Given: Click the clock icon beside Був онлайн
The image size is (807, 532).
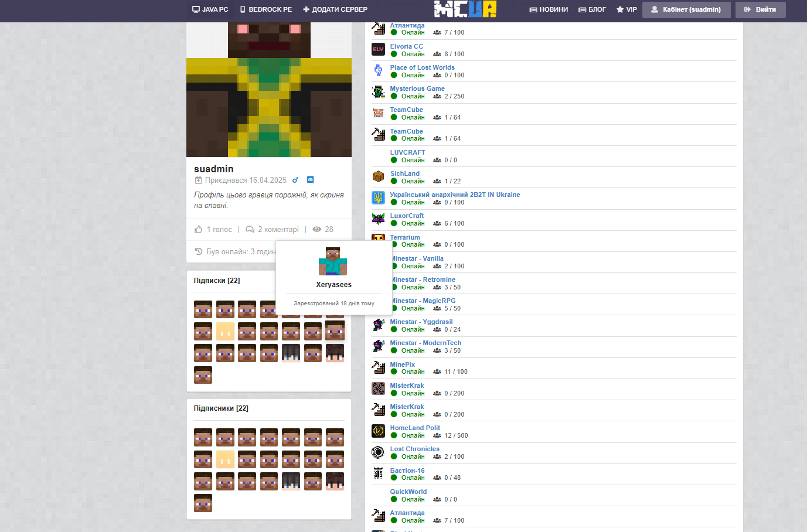Looking at the screenshot, I should [198, 251].
